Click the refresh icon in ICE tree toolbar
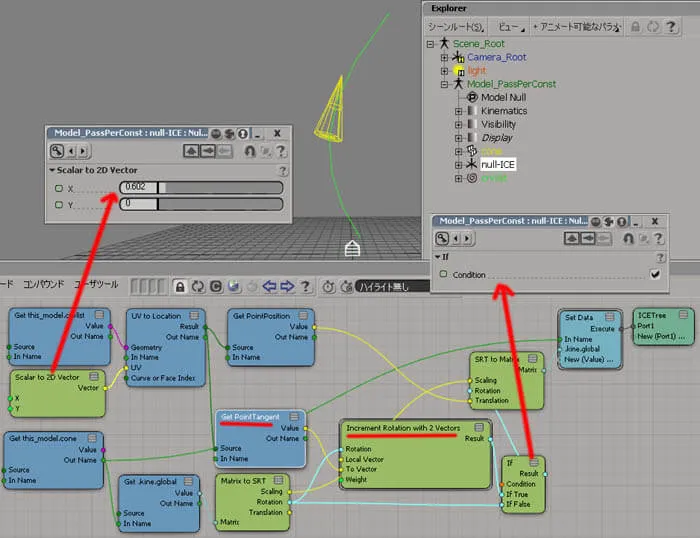The height and width of the screenshot is (538, 700). click(x=198, y=287)
